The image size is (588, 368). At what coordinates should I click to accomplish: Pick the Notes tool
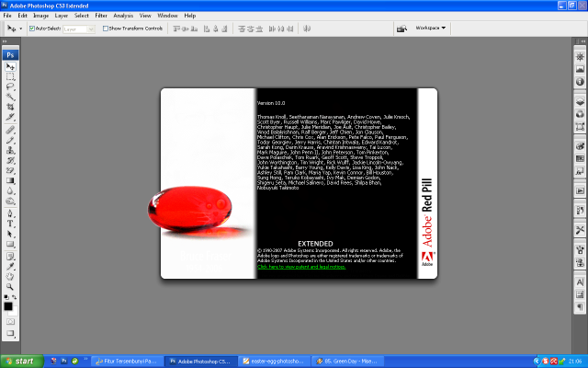pyautogui.click(x=10, y=257)
